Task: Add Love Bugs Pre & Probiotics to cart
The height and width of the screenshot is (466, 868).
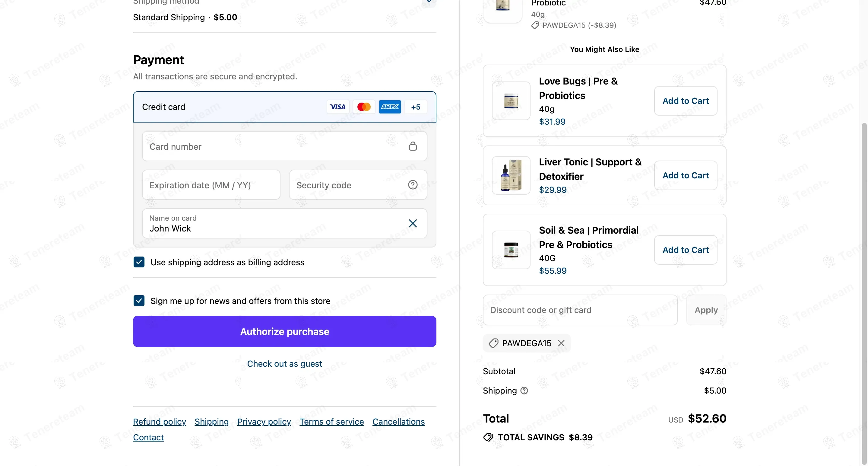Action: click(686, 101)
